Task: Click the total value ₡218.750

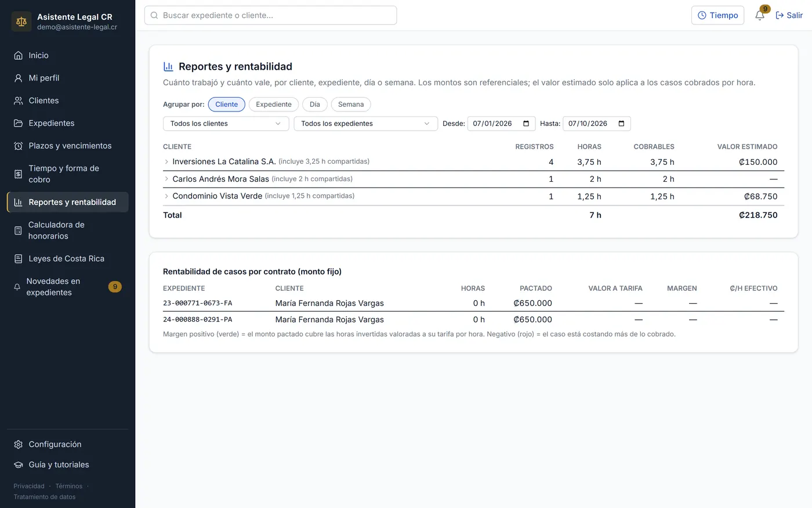Action: pos(758,215)
